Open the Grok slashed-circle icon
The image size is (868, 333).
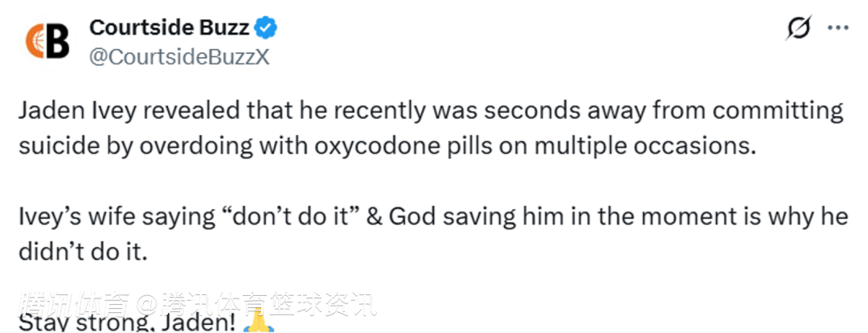coord(797,28)
